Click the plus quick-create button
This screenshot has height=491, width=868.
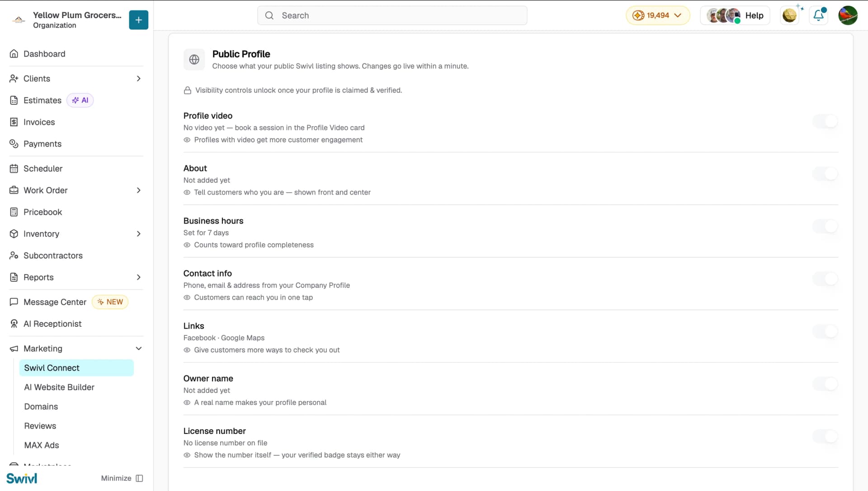tap(138, 20)
